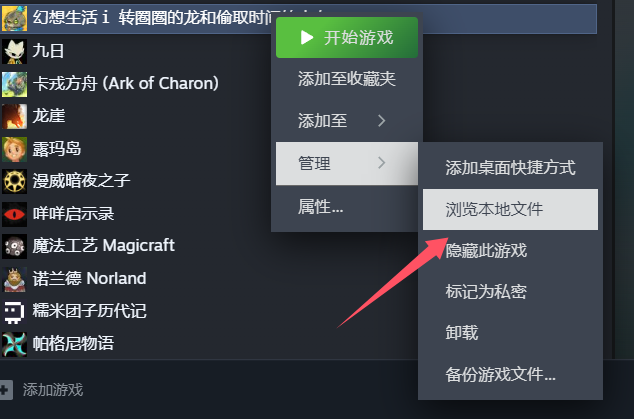Click the 诺兰德 Norland king icon
The width and height of the screenshot is (634, 419).
(x=14, y=279)
